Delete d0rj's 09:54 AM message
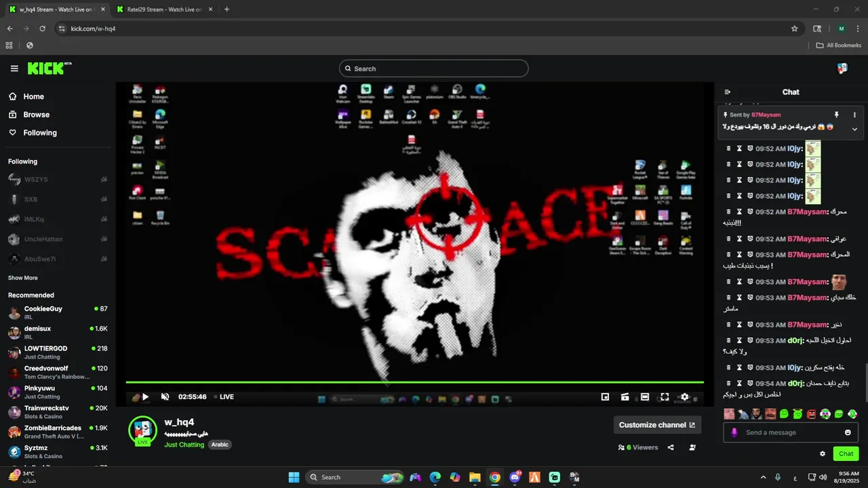This screenshot has width=868, height=488. point(729,383)
